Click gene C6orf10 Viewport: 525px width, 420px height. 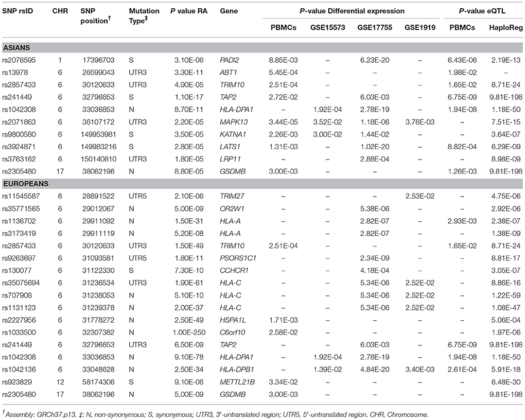tap(233, 332)
